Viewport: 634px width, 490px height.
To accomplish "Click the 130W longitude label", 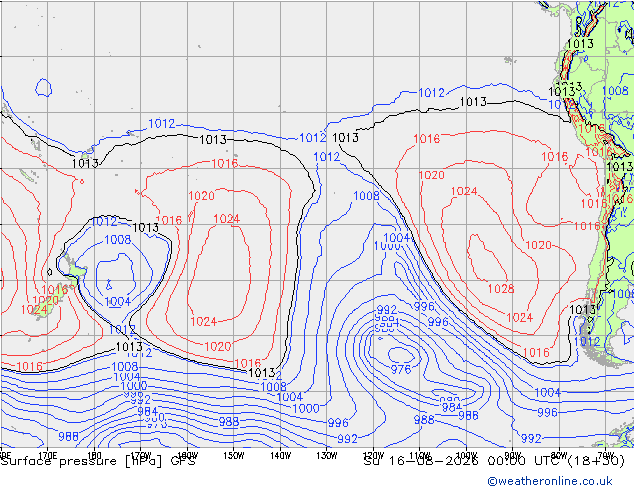I will 327,456.
